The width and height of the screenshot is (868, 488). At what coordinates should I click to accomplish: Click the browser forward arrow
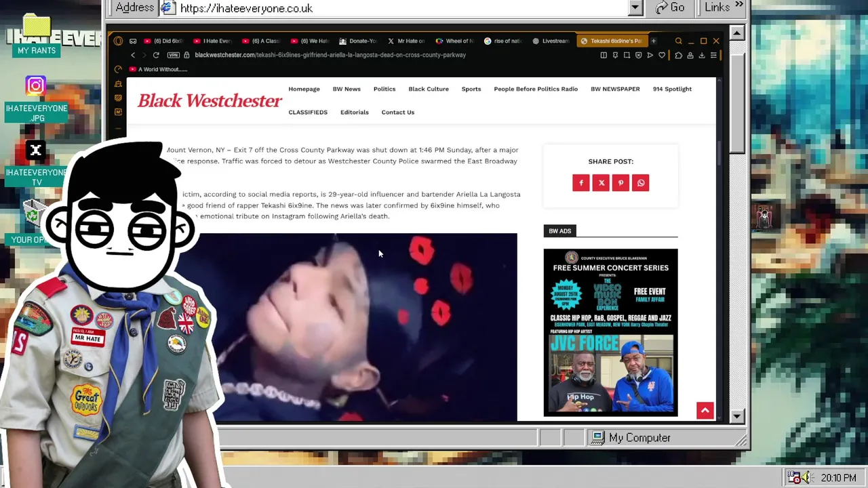[x=144, y=55]
